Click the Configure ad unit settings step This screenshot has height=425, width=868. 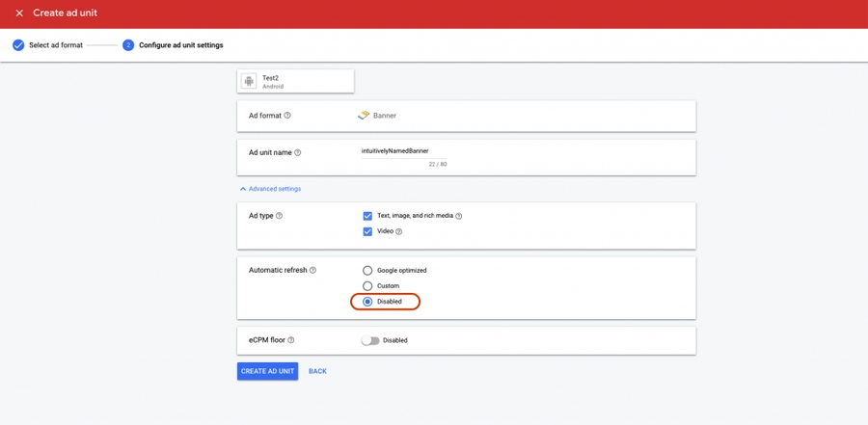[180, 45]
